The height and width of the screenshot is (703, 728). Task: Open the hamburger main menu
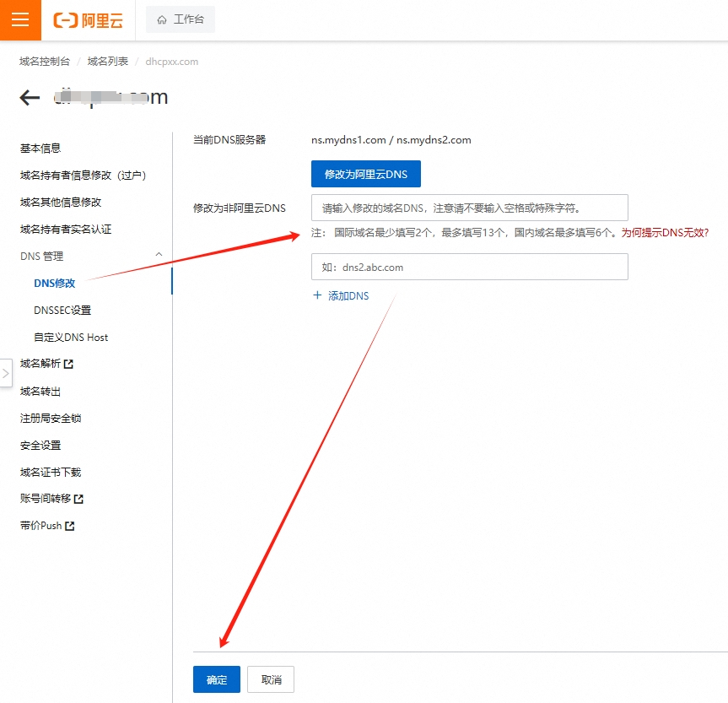coord(20,20)
